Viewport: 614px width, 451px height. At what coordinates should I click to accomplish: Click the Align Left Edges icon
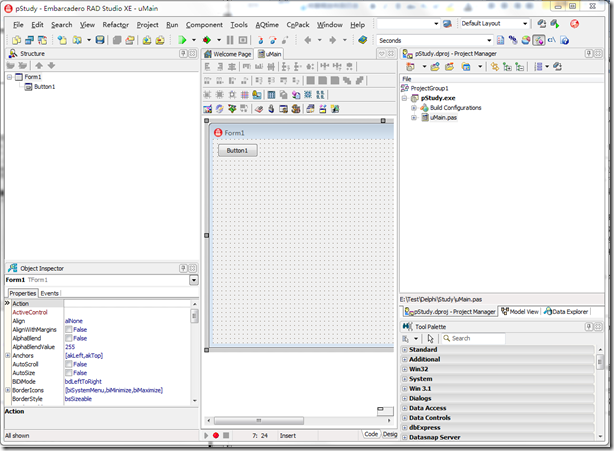click(x=208, y=67)
